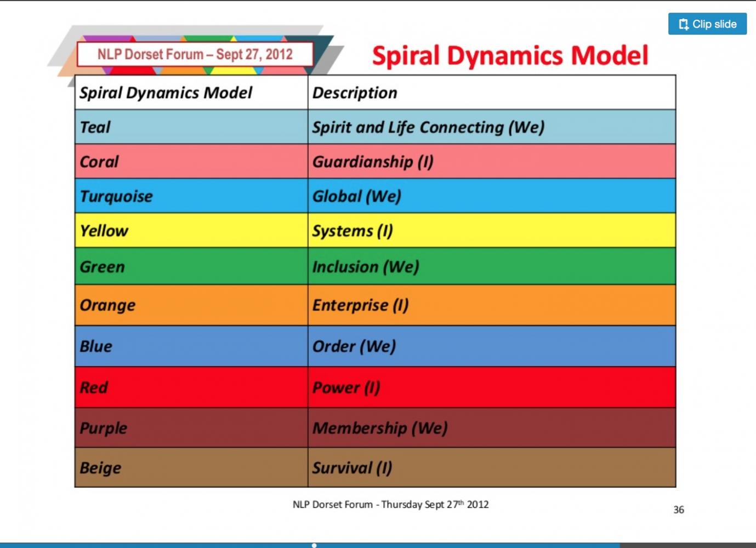The height and width of the screenshot is (548, 756).
Task: Select the 'Beige' table cell
Action: [x=191, y=467]
